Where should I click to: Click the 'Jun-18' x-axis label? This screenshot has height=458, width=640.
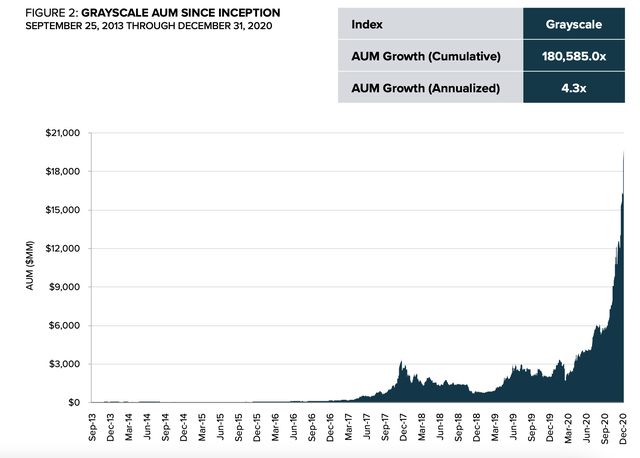coord(440,427)
